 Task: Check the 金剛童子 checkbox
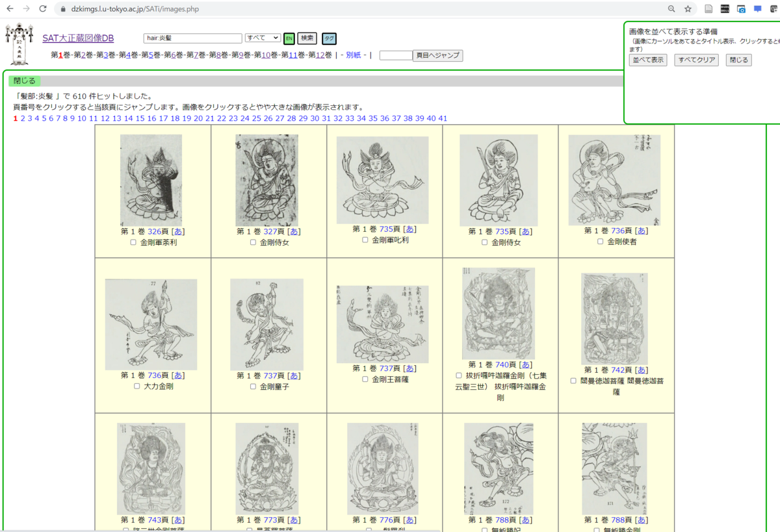253,386
